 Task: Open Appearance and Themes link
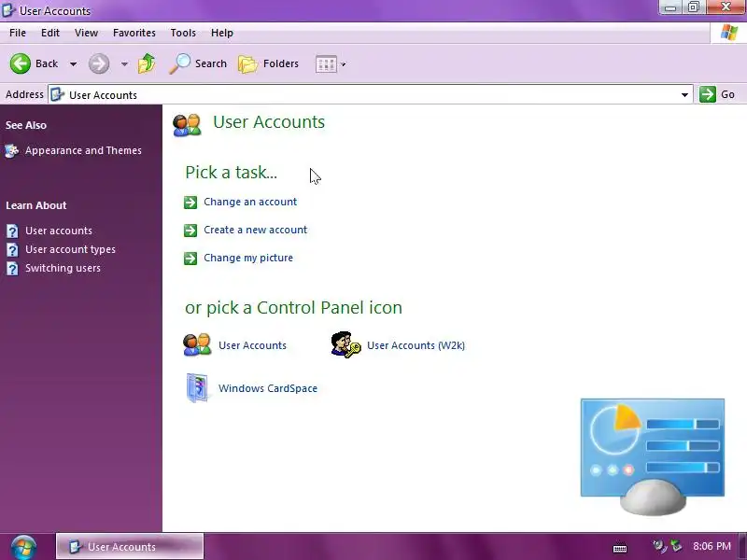coord(83,150)
